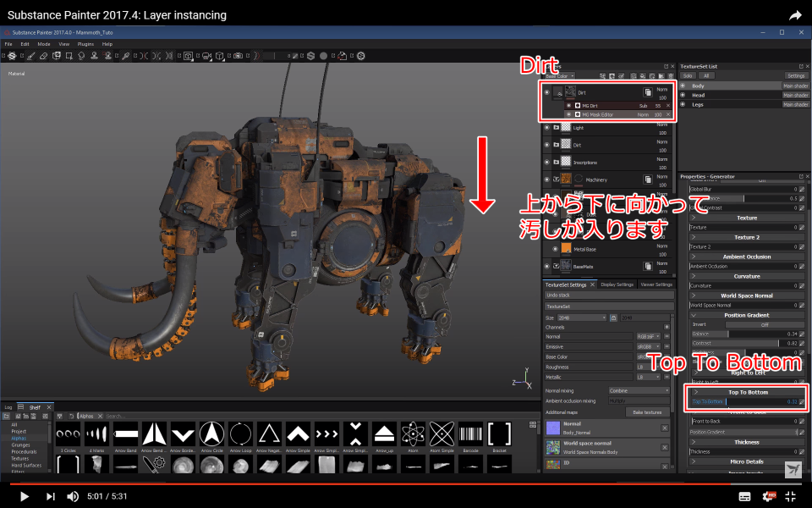Click the instancing icon on BaseMats layer
812x508 pixels.
[648, 266]
